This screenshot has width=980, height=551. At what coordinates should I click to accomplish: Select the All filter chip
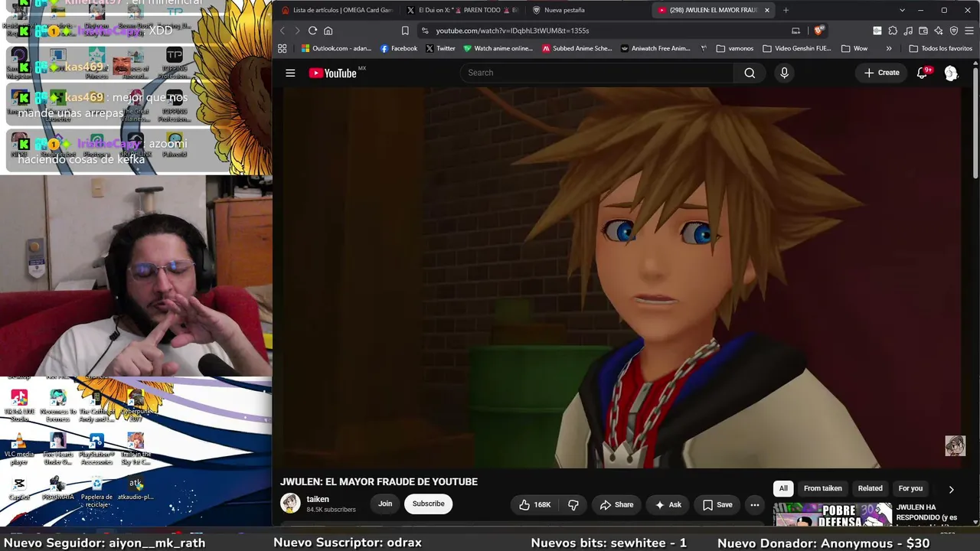tap(783, 488)
